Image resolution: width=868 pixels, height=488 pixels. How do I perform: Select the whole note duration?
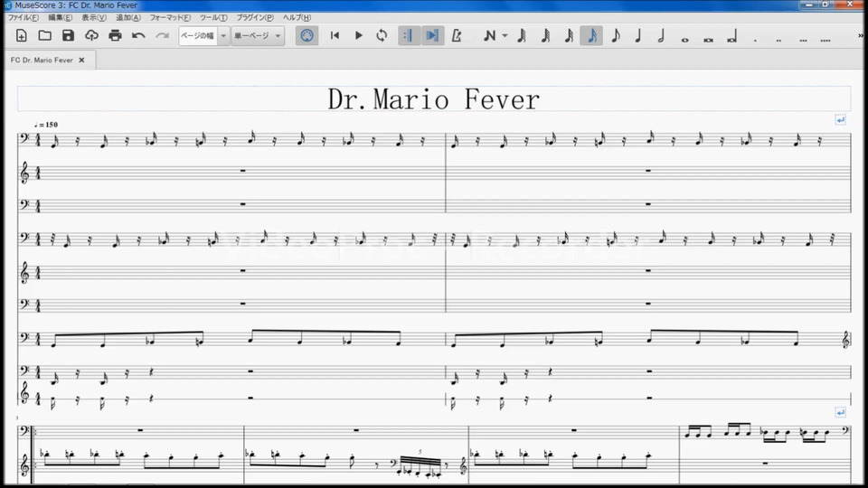click(684, 39)
